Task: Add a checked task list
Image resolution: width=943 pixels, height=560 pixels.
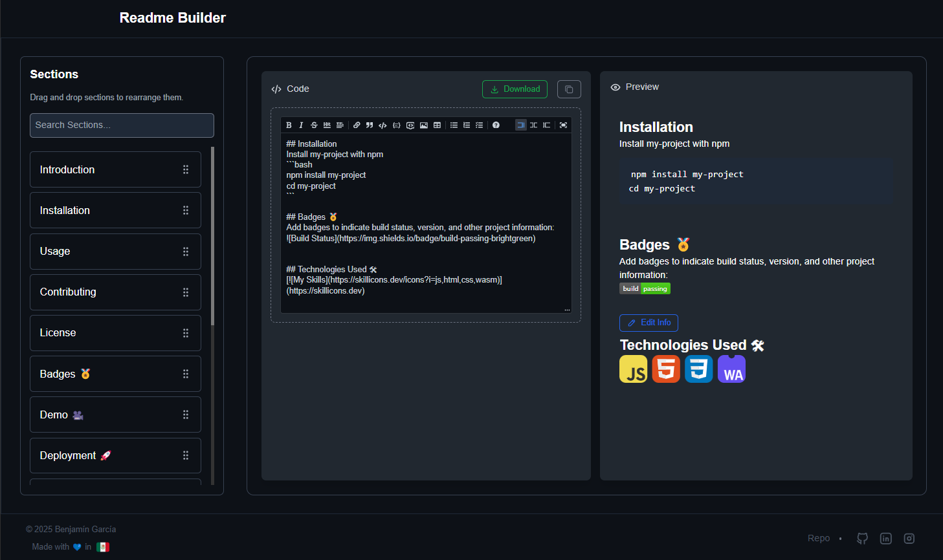Action: [480, 125]
